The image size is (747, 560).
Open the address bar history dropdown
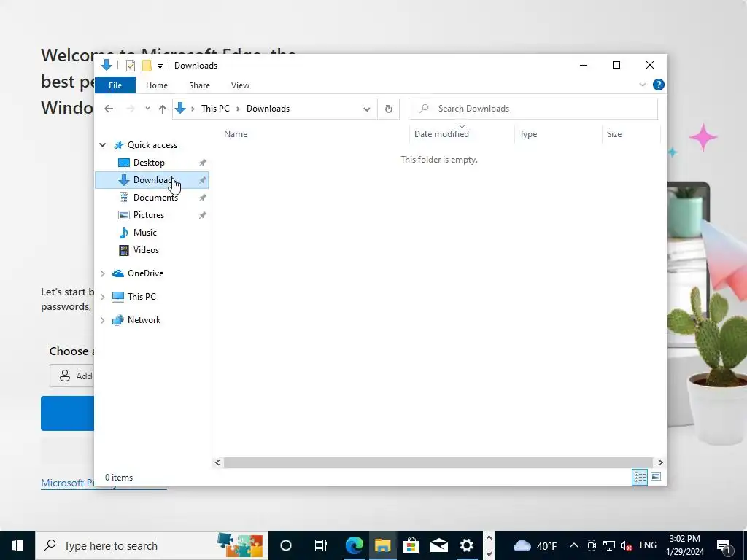tap(367, 109)
